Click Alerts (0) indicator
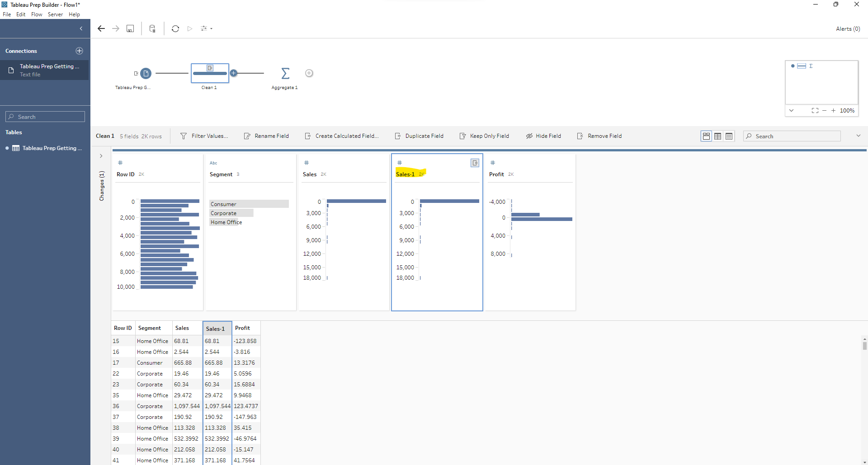The width and height of the screenshot is (868, 465). pos(848,29)
